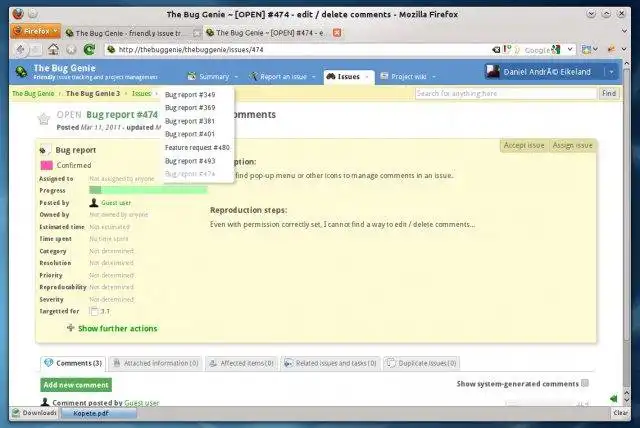Viewport: 640px width, 428px height.
Task: Close the active #474 browser tab
Action: coord(337,33)
